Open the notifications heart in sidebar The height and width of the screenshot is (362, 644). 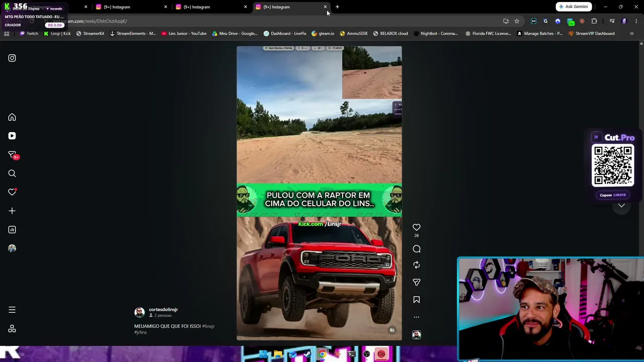pos(12,192)
